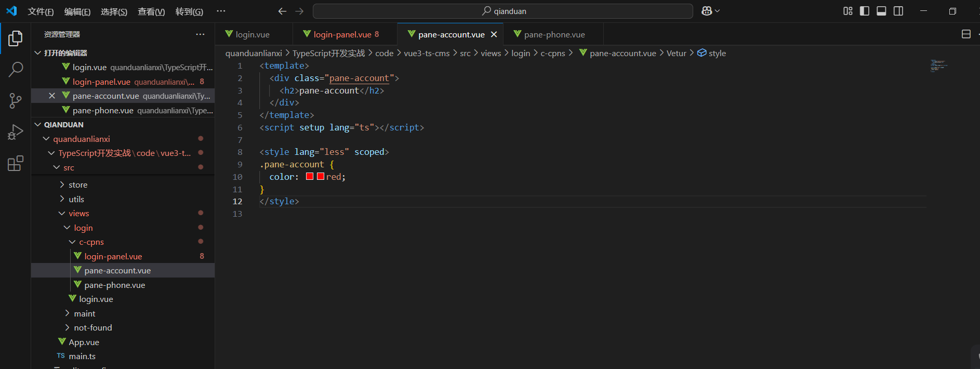
Task: Click the second red color swatch
Action: click(321, 176)
